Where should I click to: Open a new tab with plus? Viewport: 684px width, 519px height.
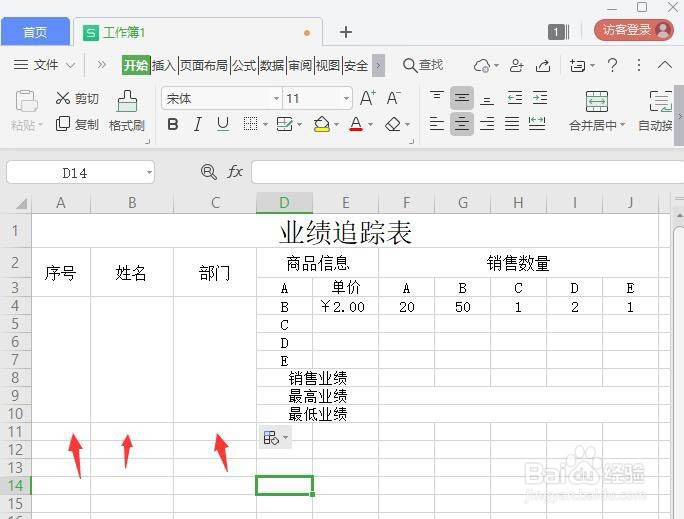(x=345, y=32)
